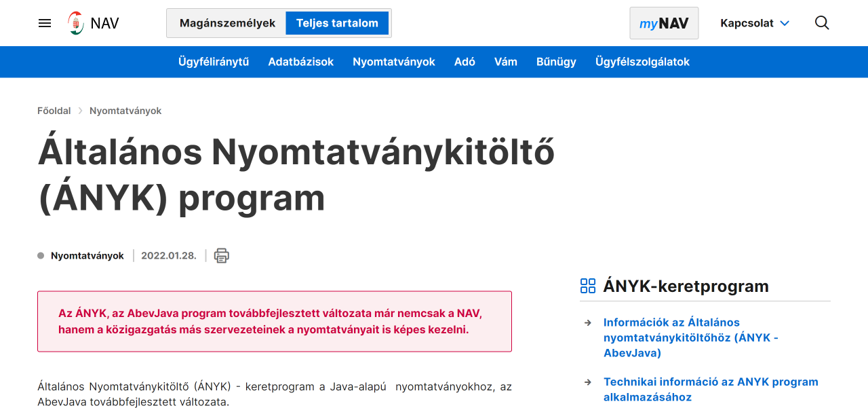The height and width of the screenshot is (408, 868).
Task: Open the search magnifier icon
Action: click(822, 23)
